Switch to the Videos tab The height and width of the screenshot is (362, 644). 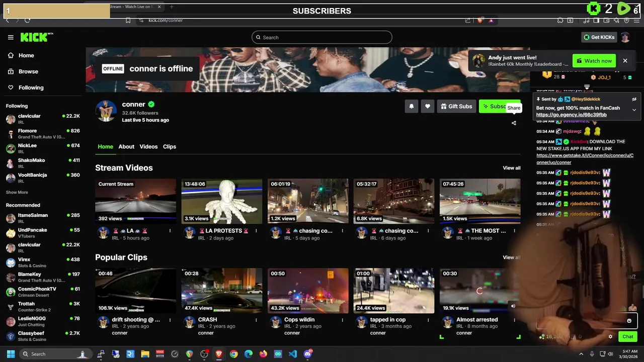(x=148, y=146)
